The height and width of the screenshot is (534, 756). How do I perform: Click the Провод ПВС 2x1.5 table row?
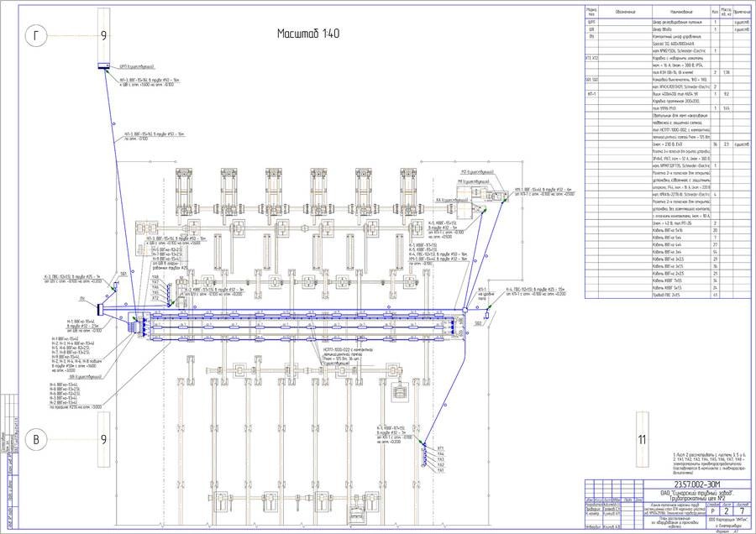point(664,296)
